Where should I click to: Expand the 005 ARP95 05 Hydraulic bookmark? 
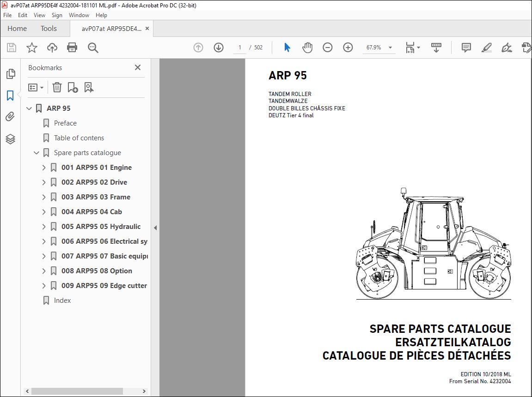pos(44,227)
